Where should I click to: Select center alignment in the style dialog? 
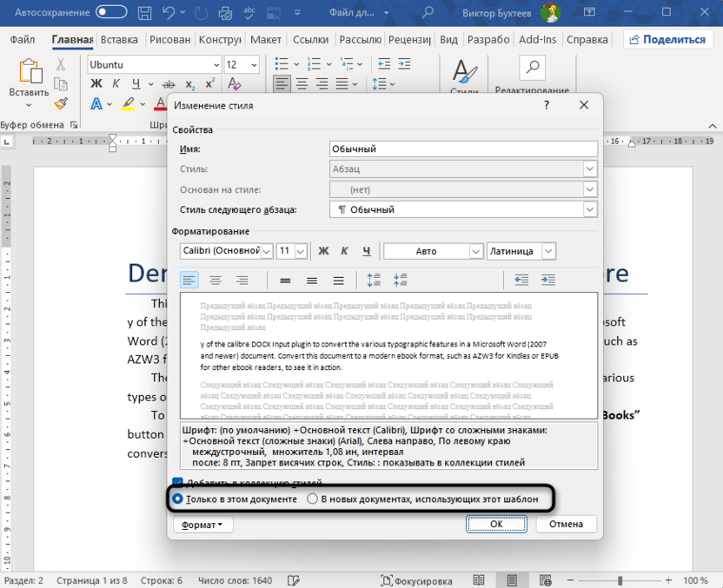(216, 280)
